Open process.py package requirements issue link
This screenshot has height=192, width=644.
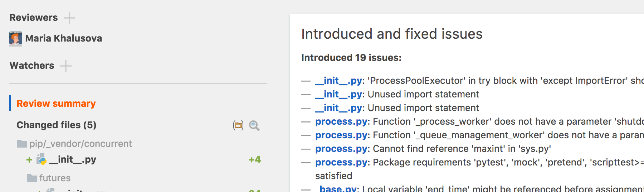pyautogui.click(x=341, y=162)
